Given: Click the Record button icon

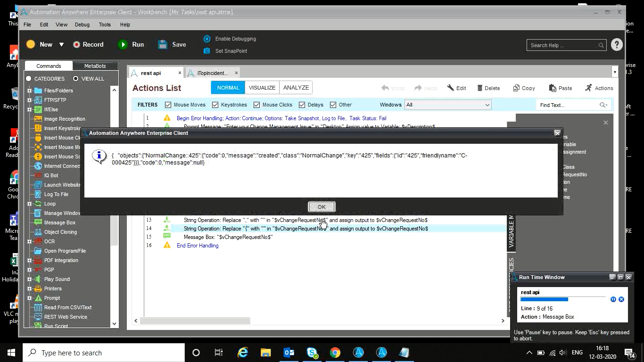Looking at the screenshot, I should [76, 44].
